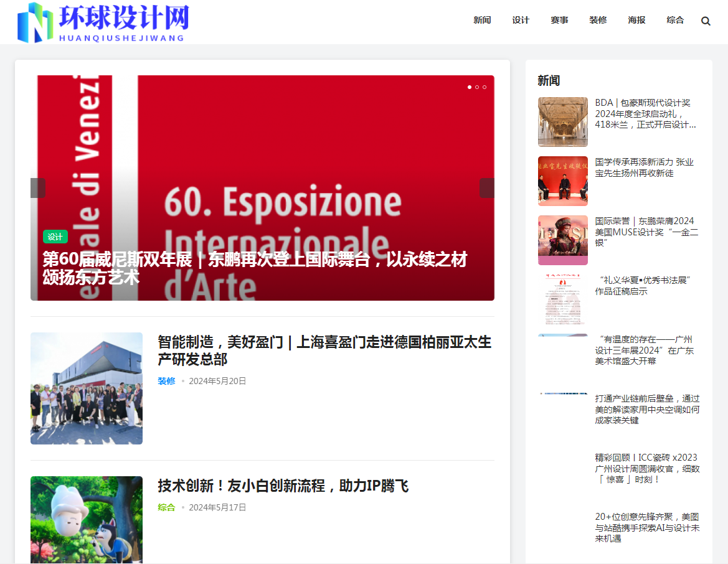The width and height of the screenshot is (728, 564).
Task: Open the 装修 navigation menu item
Action: [598, 20]
